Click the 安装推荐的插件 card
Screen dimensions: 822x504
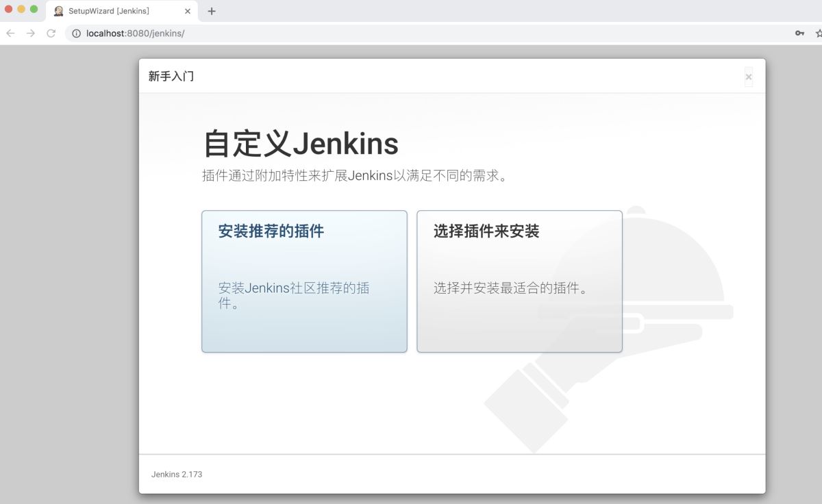(304, 281)
